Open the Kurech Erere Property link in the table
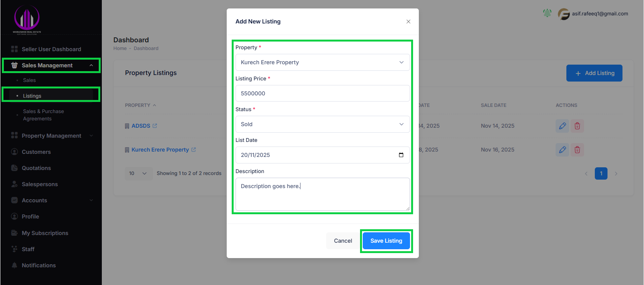The image size is (644, 285). (x=161, y=150)
